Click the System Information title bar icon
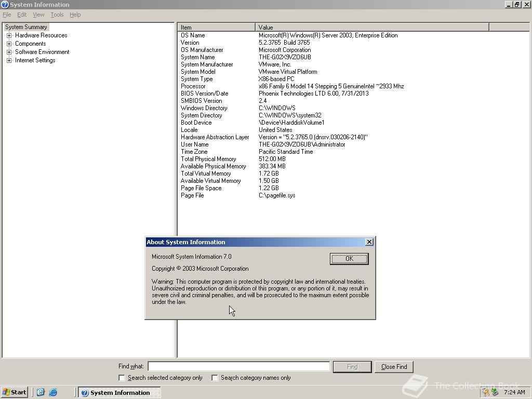The image size is (532, 399). pos(5,4)
